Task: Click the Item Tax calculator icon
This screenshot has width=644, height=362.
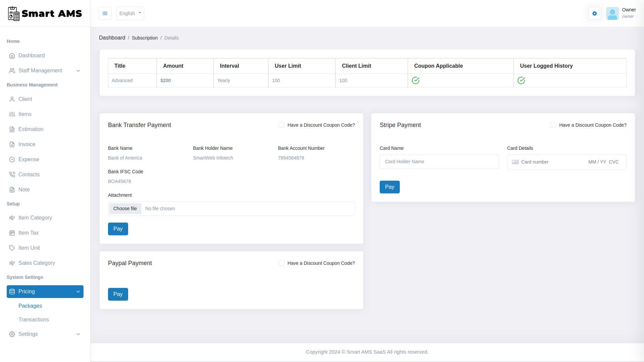Action: pyautogui.click(x=12, y=233)
